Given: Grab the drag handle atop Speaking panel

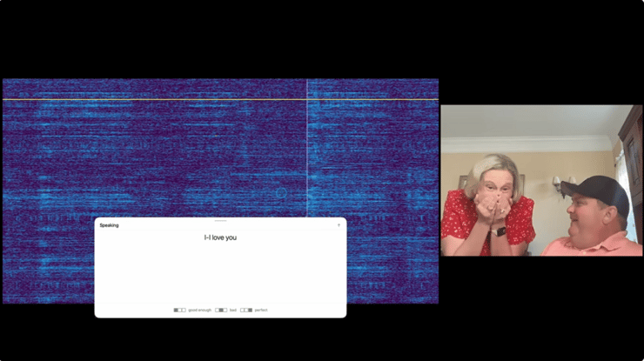Looking at the screenshot, I should 220,221.
